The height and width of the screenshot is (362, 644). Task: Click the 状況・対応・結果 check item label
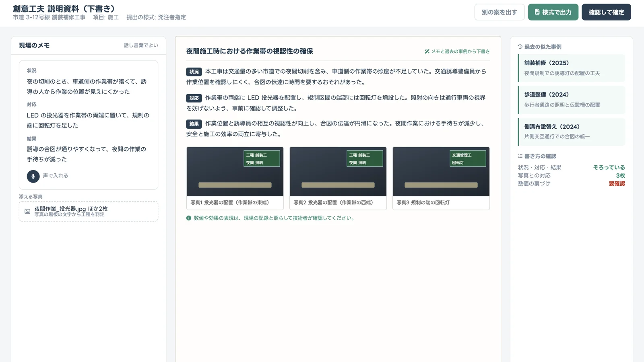click(540, 167)
